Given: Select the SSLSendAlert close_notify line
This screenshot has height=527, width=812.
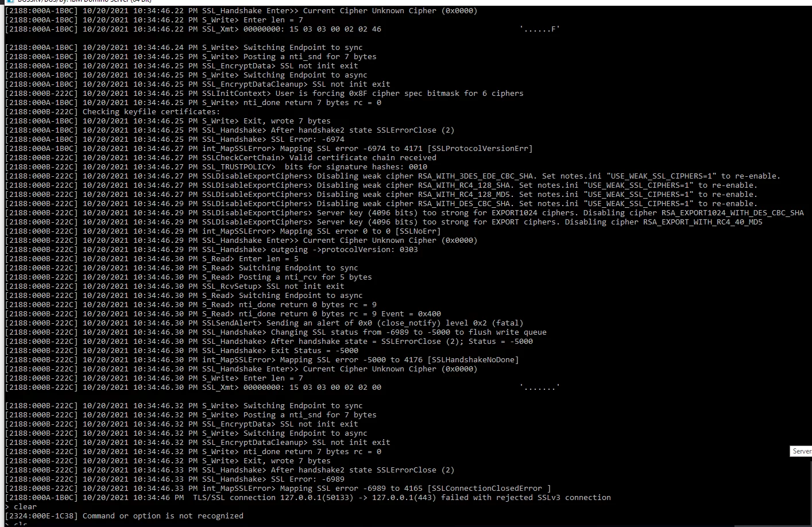Looking at the screenshot, I should tap(362, 323).
